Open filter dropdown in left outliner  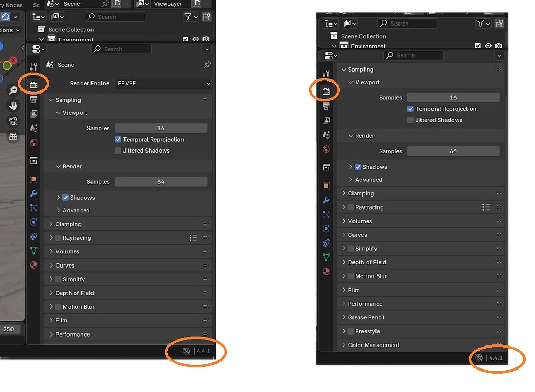click(190, 17)
